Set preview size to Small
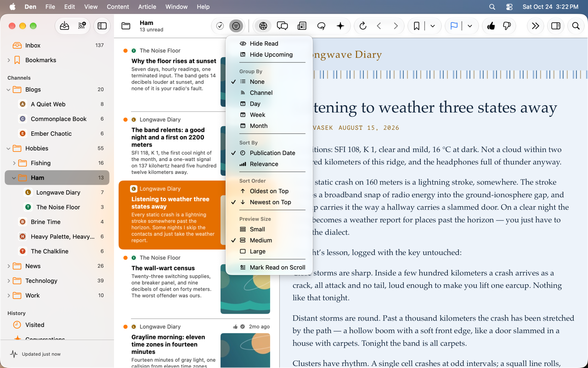This screenshot has height=368, width=588. coord(269,229)
